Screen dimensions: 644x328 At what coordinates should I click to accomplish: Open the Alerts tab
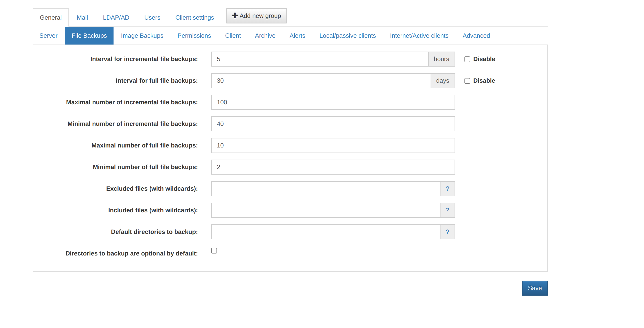point(297,35)
